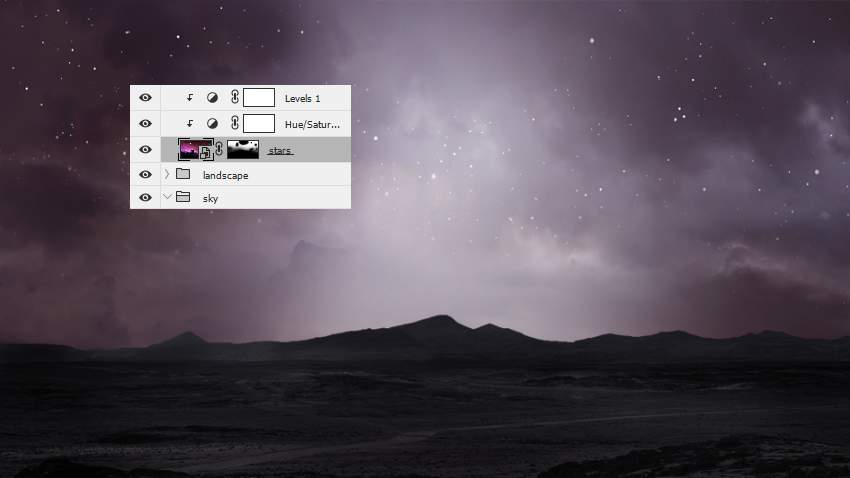This screenshot has width=850, height=478.
Task: Click the mask link icon on Hue/Saturation
Action: point(235,123)
